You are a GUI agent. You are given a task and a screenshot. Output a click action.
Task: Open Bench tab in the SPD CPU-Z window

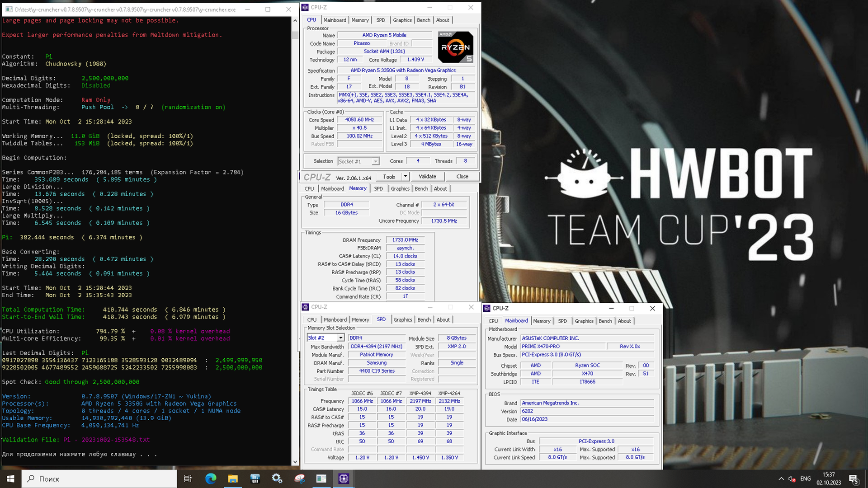424,319
